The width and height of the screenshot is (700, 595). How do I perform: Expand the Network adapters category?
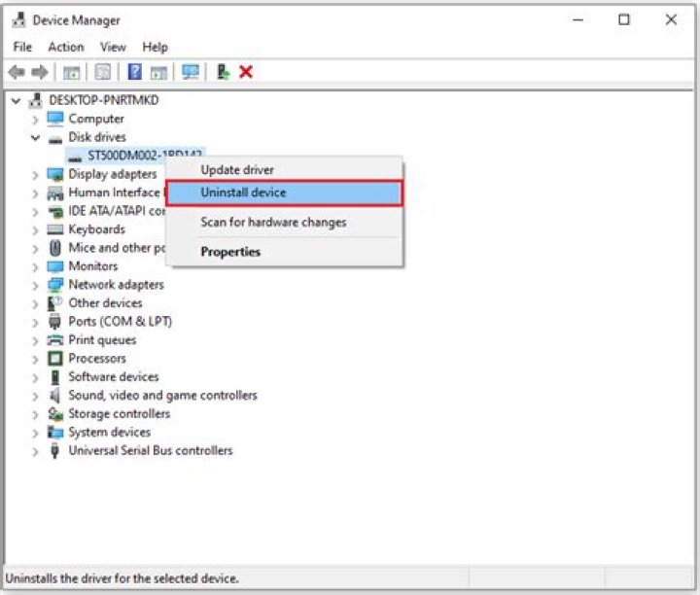click(35, 286)
